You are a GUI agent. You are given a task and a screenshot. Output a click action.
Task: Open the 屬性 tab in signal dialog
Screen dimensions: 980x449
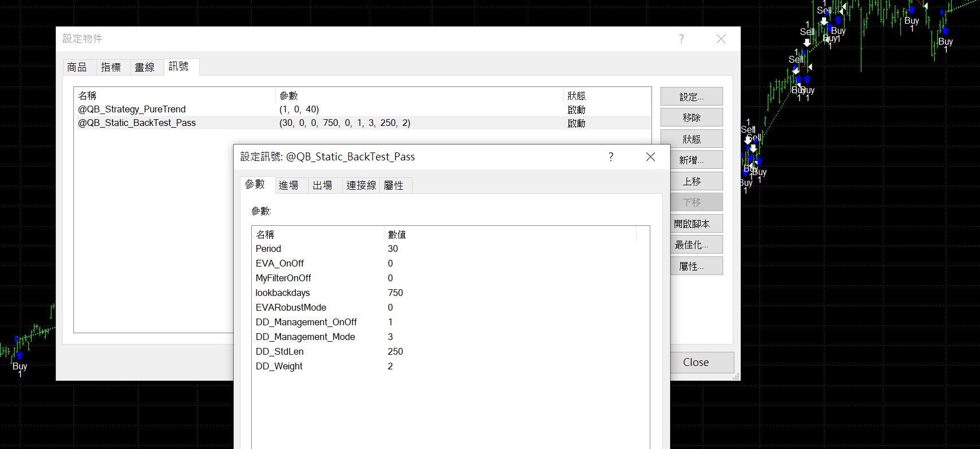click(394, 186)
